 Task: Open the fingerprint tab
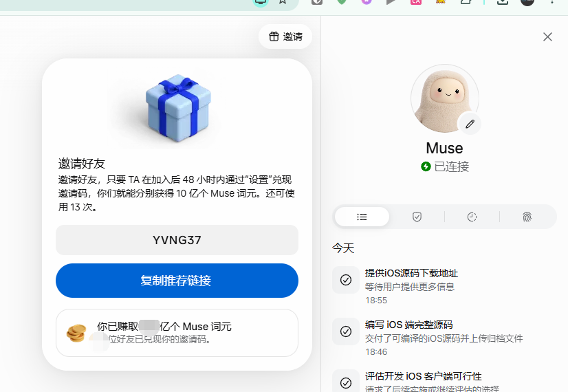527,217
